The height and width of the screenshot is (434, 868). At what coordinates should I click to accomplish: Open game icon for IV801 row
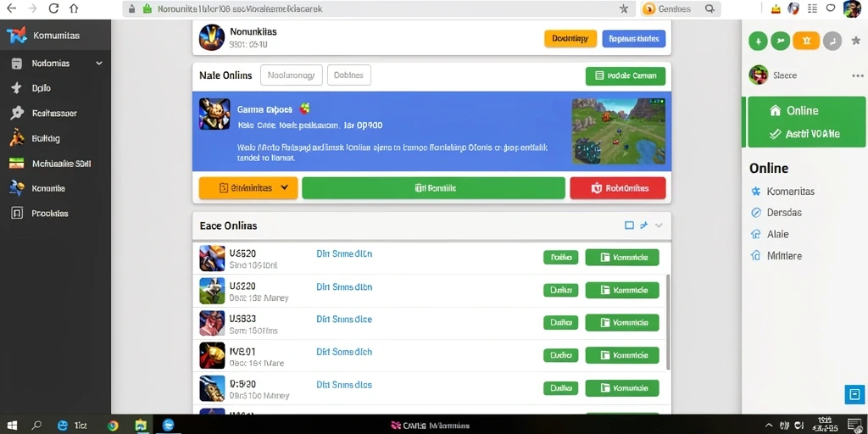(x=212, y=355)
